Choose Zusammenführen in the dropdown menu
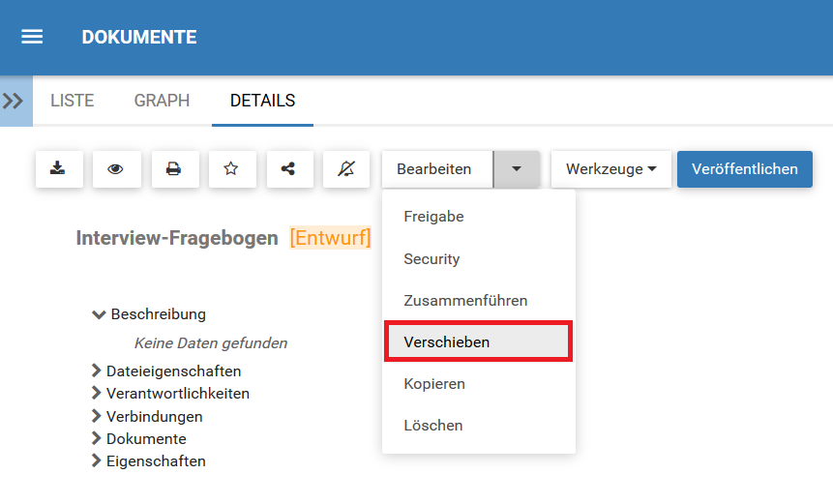The height and width of the screenshot is (504, 833). [x=465, y=301]
